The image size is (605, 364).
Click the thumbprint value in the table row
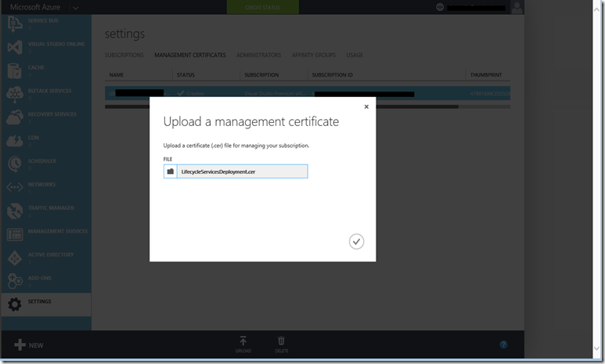(x=490, y=93)
